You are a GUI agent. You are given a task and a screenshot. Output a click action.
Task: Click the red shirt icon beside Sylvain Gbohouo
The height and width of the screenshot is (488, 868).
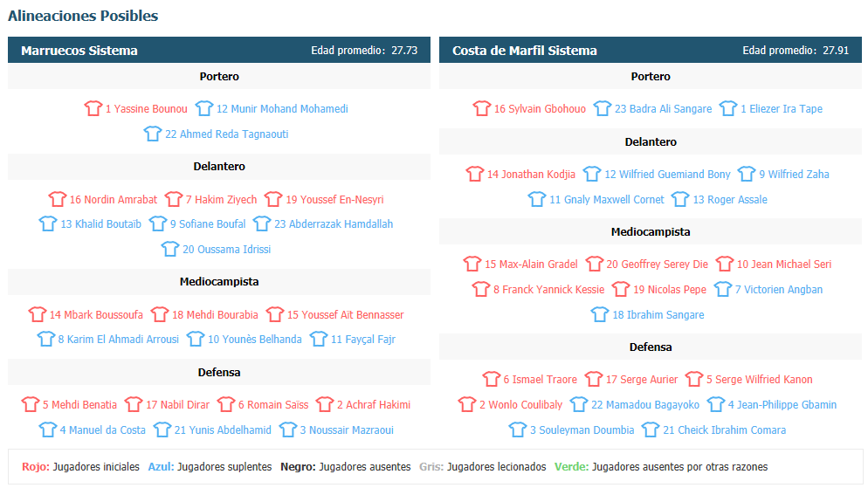click(482, 108)
